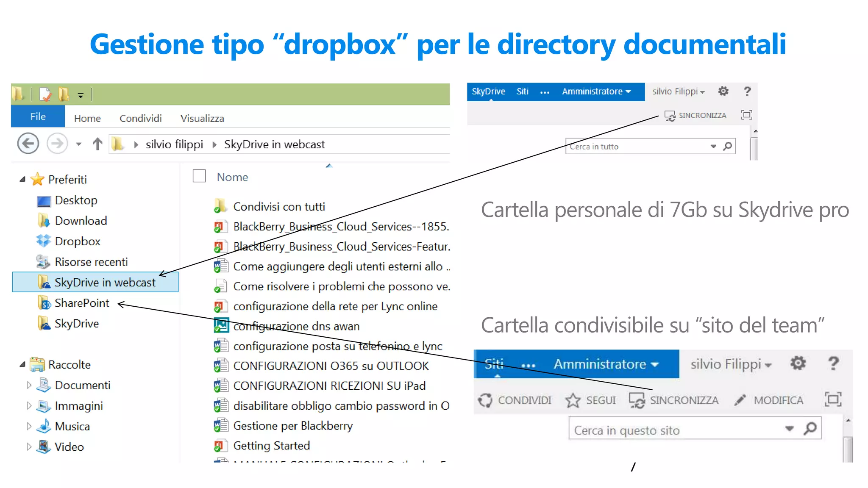Click the Up one level arrow
The height and width of the screenshot is (488, 868).
97,144
